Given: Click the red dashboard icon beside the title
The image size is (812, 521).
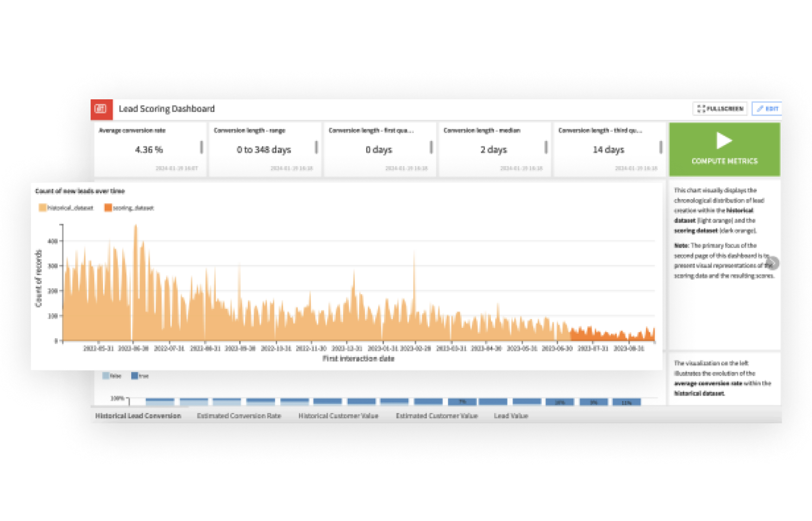Looking at the screenshot, I should pos(101,109).
